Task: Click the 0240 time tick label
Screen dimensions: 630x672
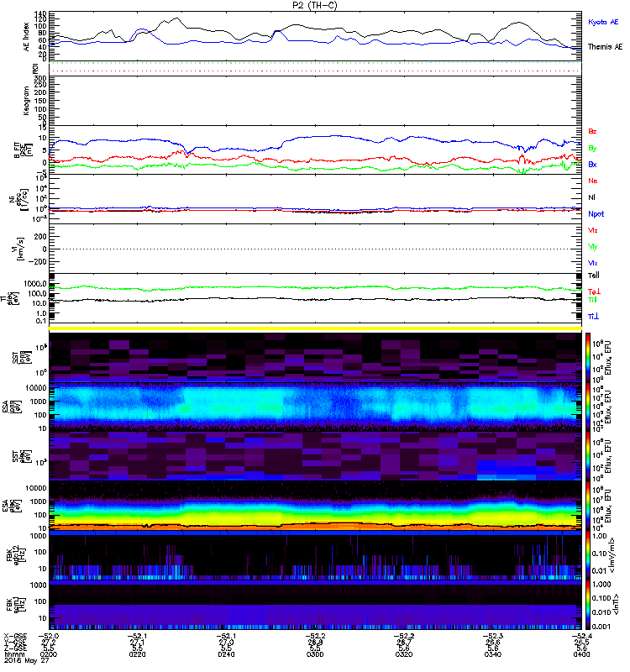Action: click(x=226, y=654)
